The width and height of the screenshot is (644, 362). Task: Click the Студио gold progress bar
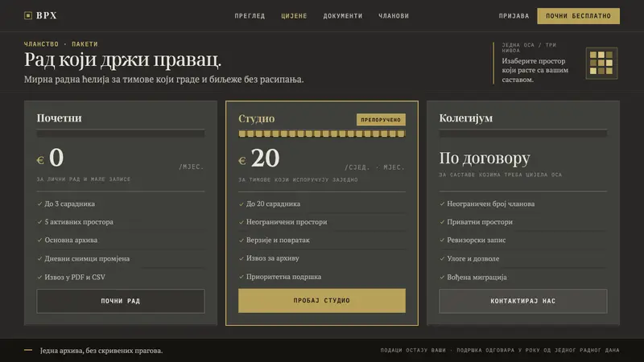(x=321, y=134)
